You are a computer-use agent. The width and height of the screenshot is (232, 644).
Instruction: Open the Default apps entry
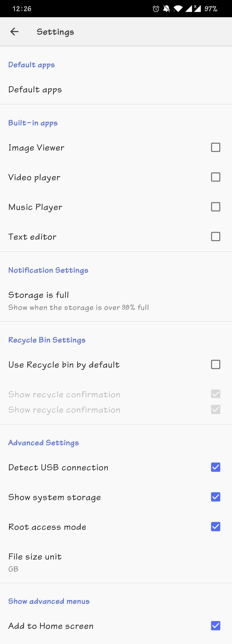click(x=35, y=90)
